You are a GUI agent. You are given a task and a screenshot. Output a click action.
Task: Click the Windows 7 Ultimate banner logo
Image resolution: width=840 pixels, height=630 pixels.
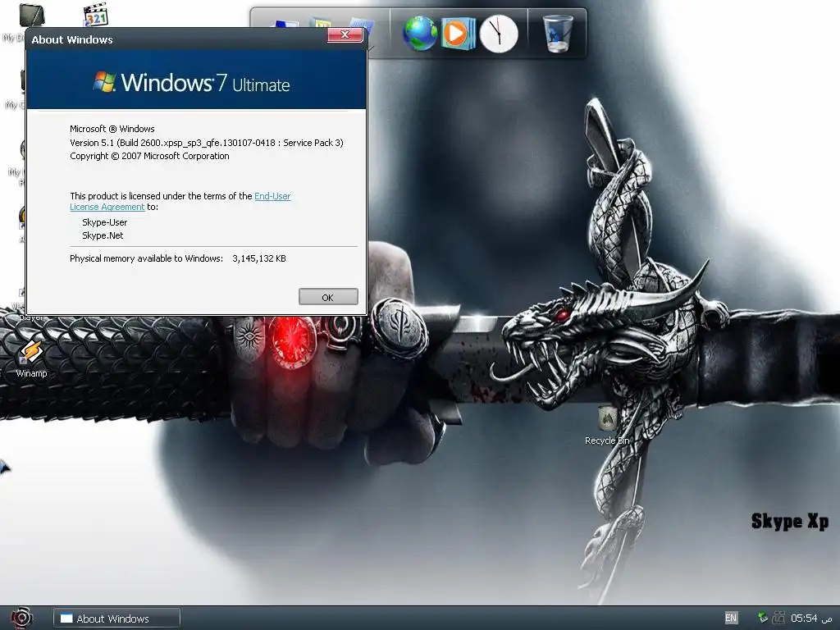[x=191, y=83]
